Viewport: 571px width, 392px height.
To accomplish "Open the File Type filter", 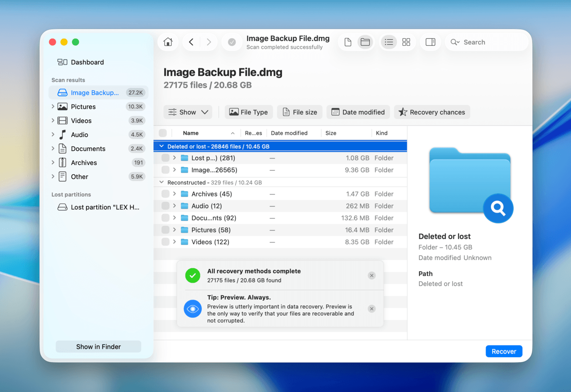I will tap(249, 112).
